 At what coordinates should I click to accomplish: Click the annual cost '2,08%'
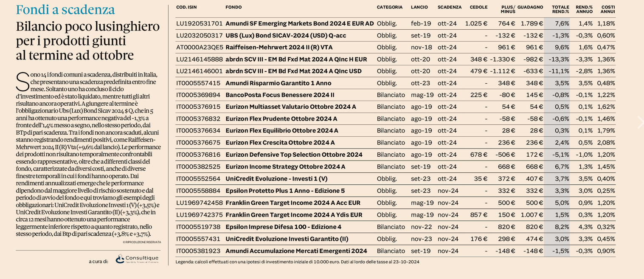coord(606,143)
